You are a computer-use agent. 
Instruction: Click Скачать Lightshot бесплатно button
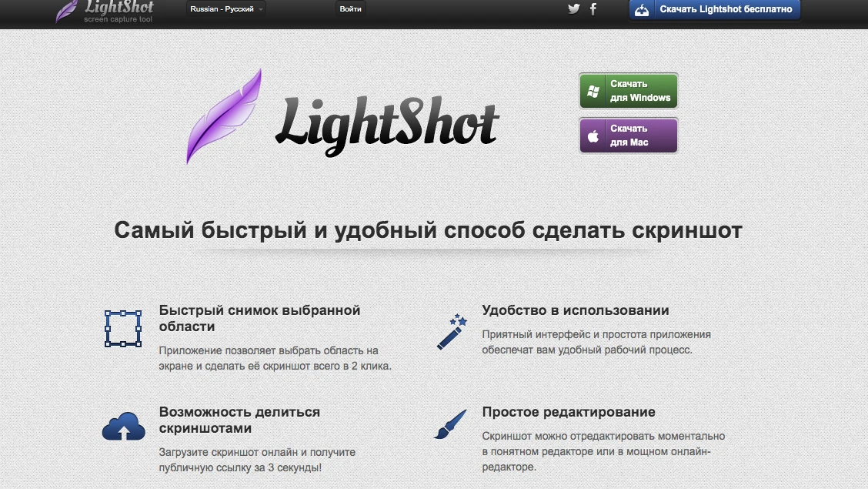(x=715, y=9)
